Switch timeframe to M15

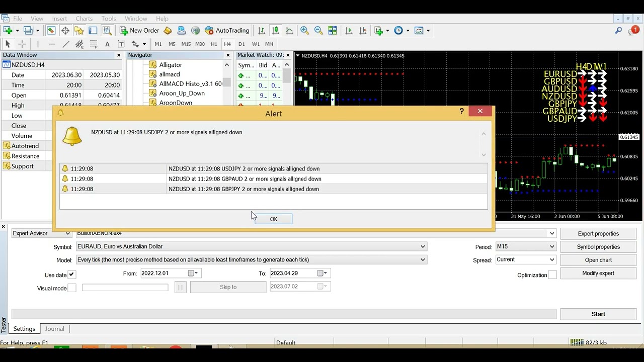pos(186,44)
